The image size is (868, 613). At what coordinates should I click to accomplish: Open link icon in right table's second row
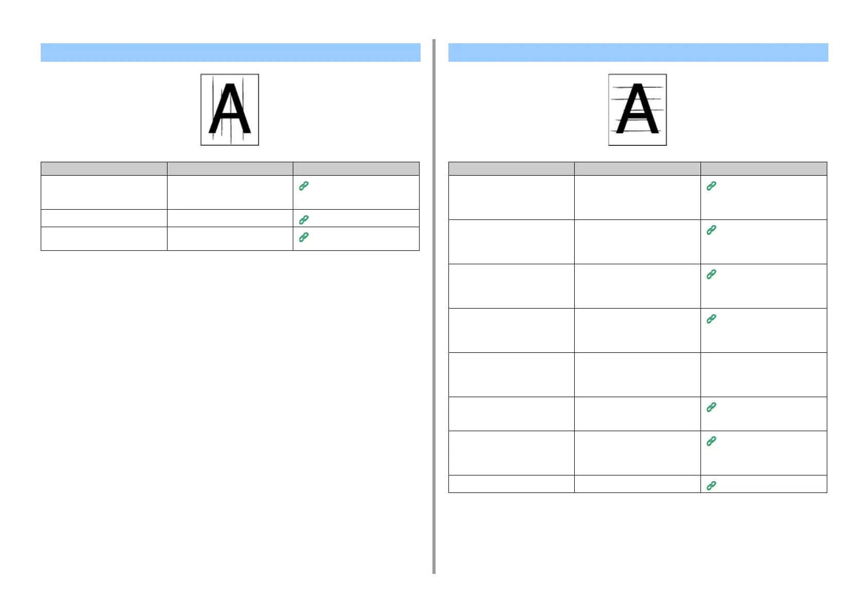tap(711, 230)
